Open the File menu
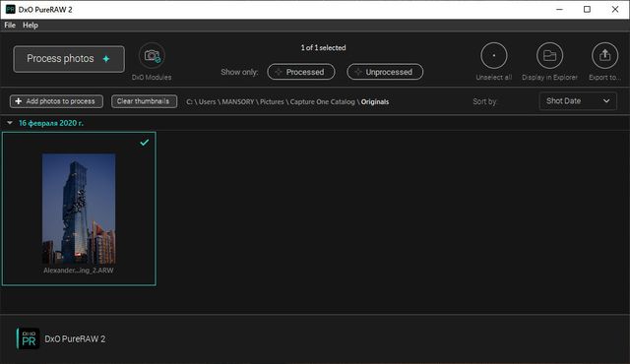The height and width of the screenshot is (364, 630). [10, 25]
